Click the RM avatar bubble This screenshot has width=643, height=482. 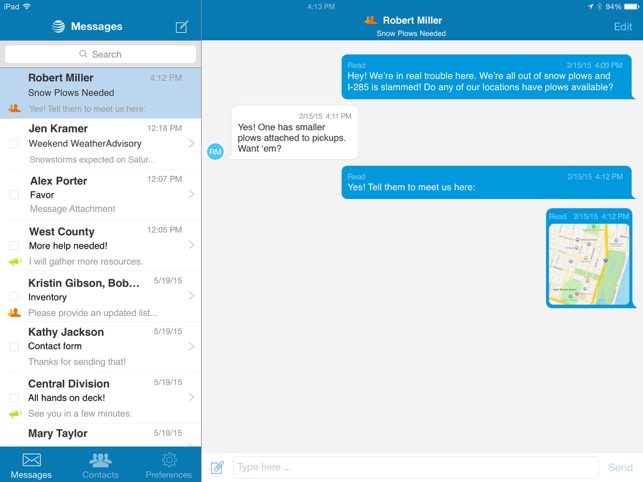pyautogui.click(x=215, y=152)
